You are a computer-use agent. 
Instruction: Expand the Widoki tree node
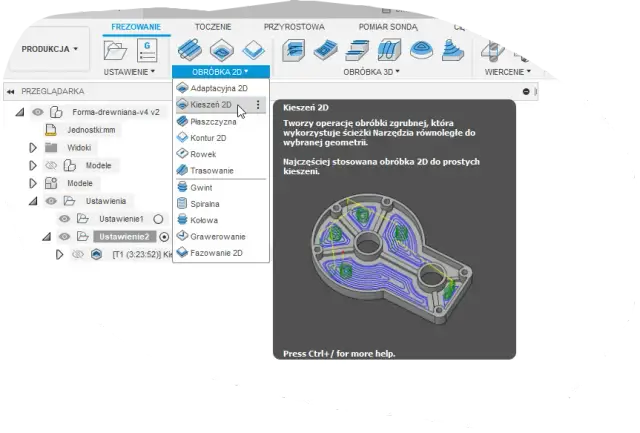tap(33, 148)
